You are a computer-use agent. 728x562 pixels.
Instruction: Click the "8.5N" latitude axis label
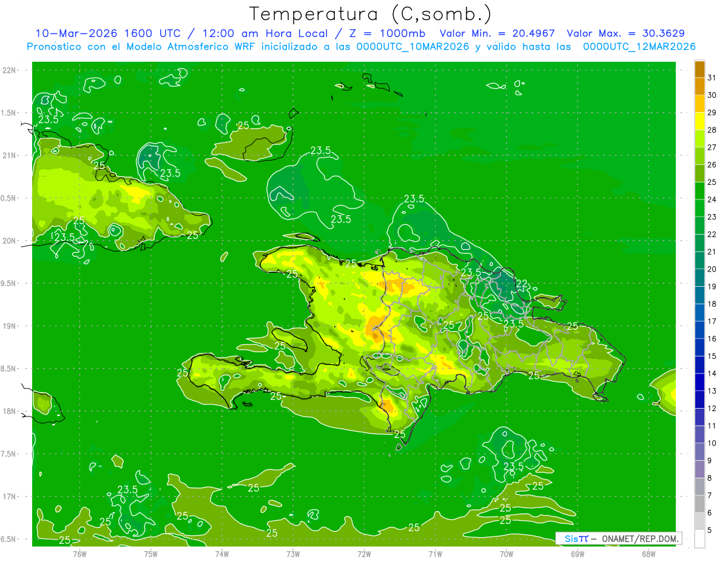[x=9, y=369]
